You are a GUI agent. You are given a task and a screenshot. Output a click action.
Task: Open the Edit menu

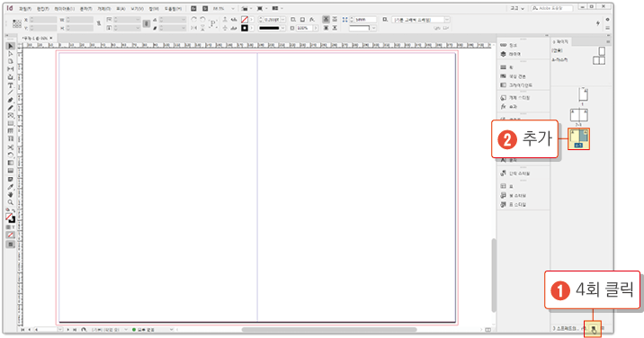point(42,9)
